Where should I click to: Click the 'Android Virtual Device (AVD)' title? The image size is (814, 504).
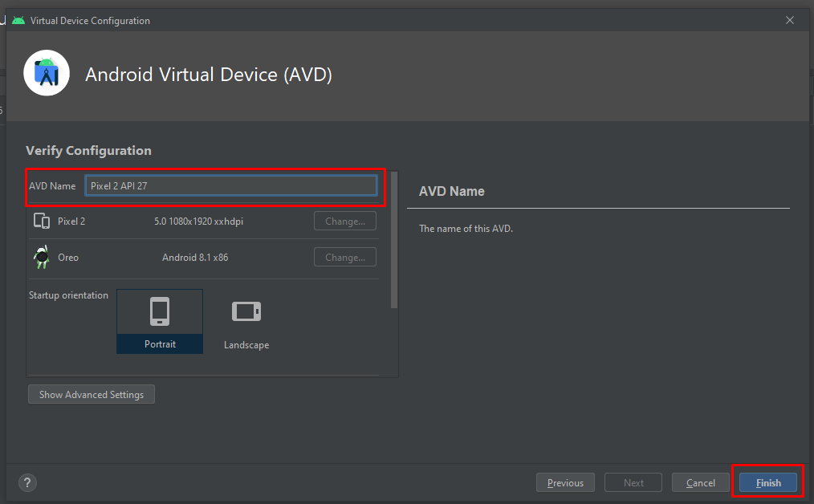[209, 74]
